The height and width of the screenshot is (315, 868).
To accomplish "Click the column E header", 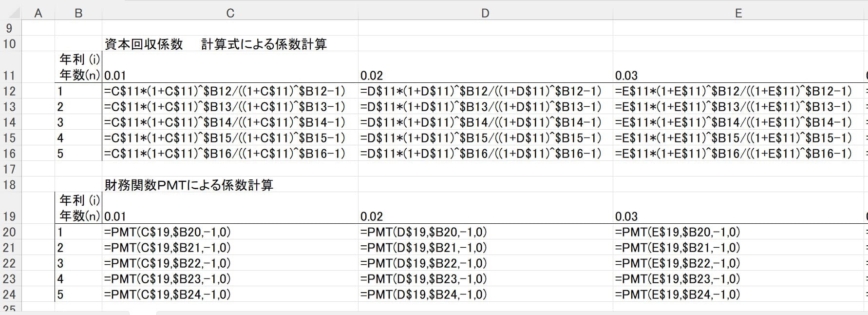I will click(738, 13).
